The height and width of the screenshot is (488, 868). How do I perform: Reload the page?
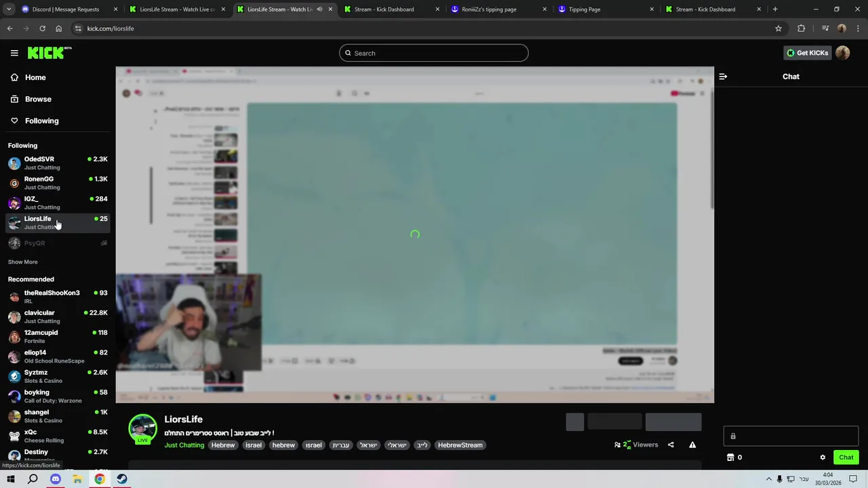42,28
